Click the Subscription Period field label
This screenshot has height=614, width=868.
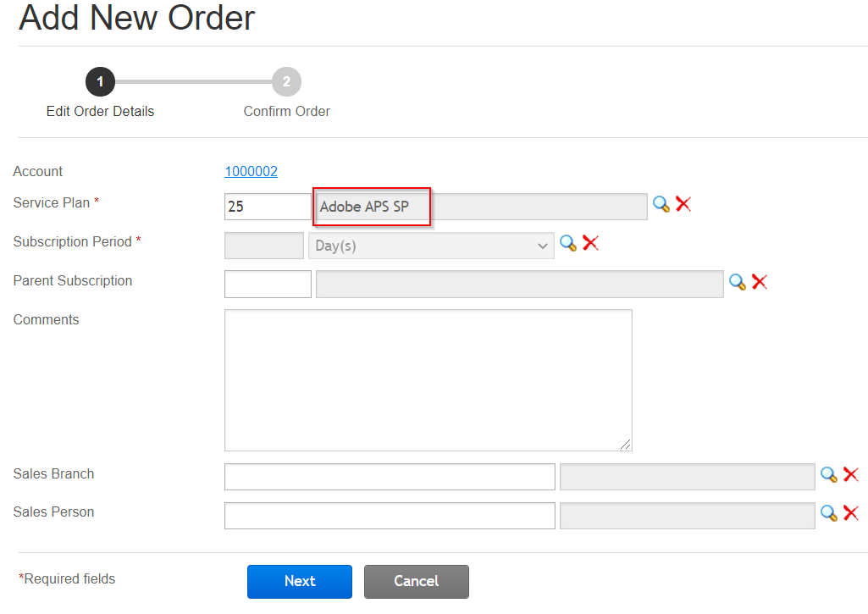[73, 242]
